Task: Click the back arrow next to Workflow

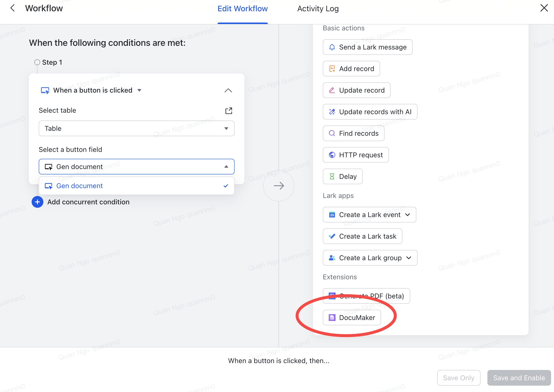Action: [x=13, y=8]
